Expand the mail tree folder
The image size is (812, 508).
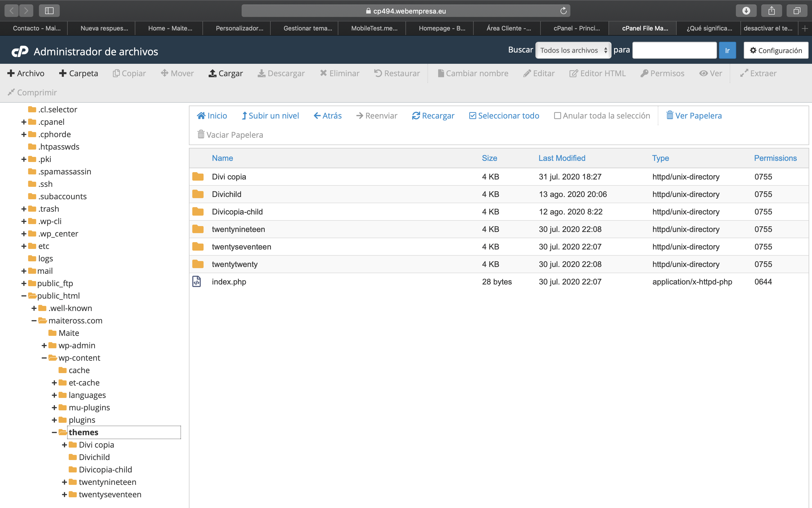click(x=24, y=271)
